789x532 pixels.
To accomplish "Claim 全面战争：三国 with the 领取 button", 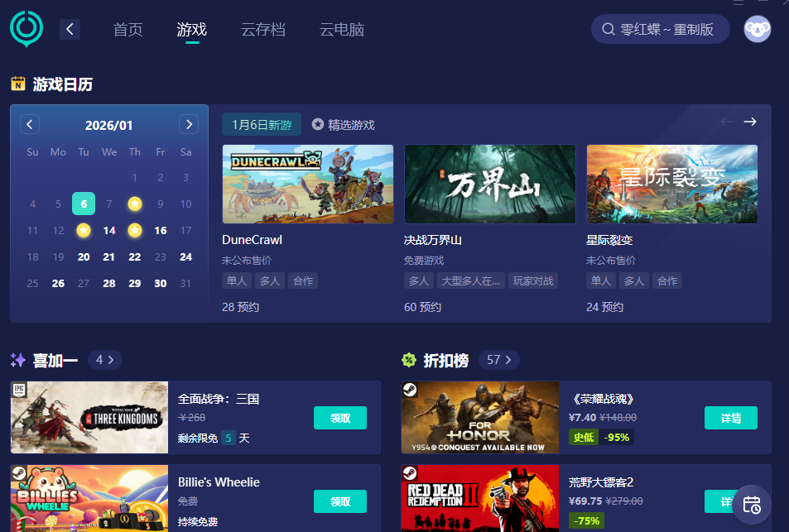I will pyautogui.click(x=339, y=418).
